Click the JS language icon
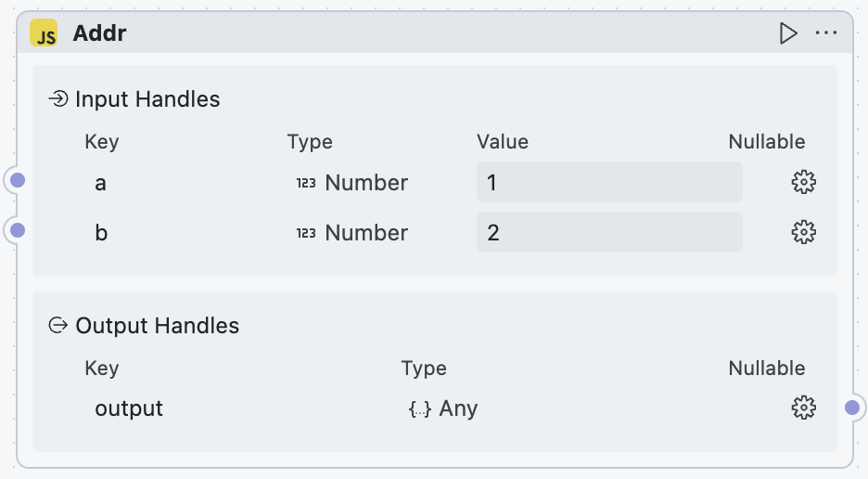The image size is (868, 479). (44, 34)
